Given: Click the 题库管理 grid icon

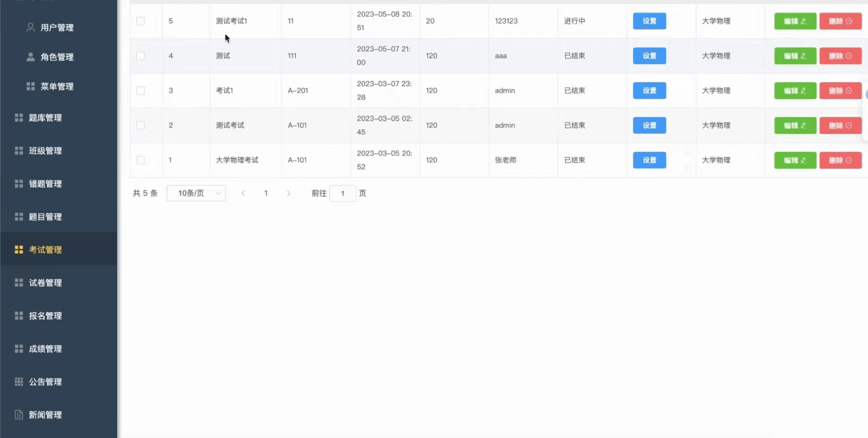Looking at the screenshot, I should (19, 118).
